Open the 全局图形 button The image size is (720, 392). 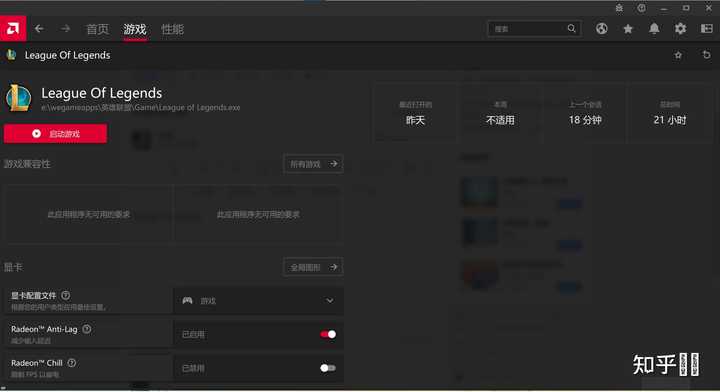(313, 267)
